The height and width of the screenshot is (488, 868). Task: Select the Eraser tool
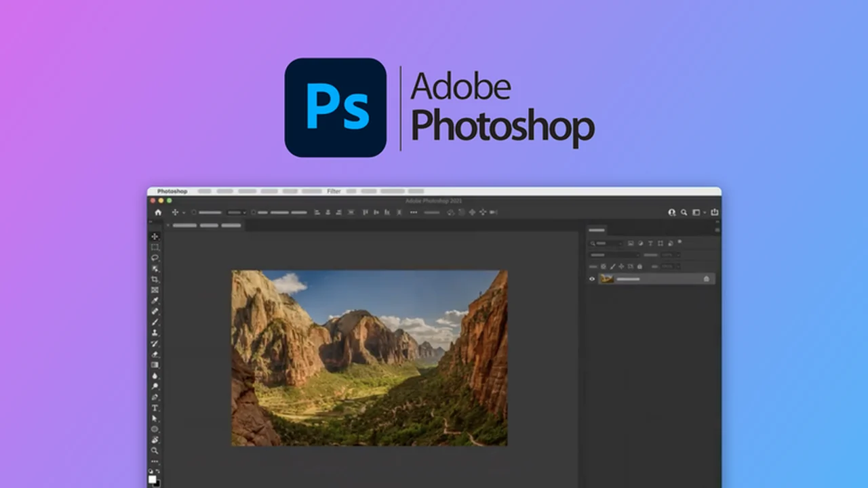coord(155,354)
